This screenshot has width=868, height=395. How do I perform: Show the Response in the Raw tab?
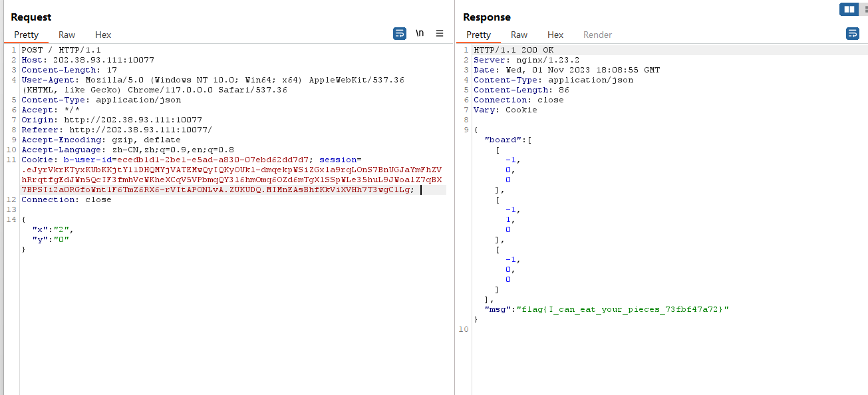519,35
